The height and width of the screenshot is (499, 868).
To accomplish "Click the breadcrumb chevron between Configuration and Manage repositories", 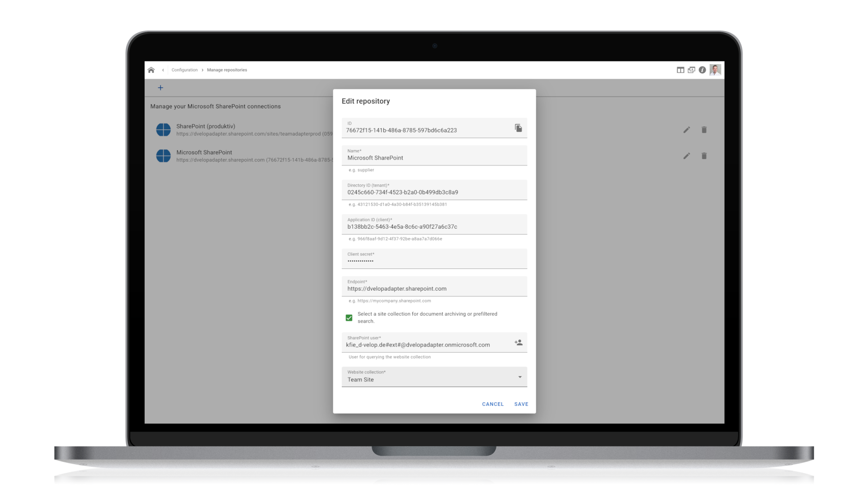I will (x=202, y=70).
